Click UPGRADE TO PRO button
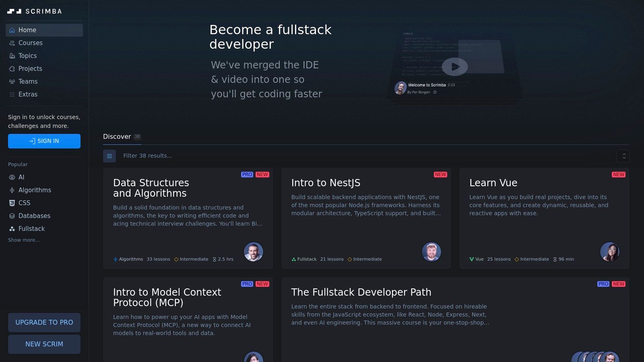The image size is (644, 362). point(44,322)
